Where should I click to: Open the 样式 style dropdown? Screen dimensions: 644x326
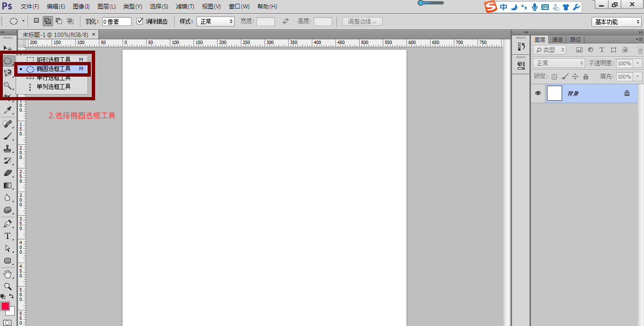(x=215, y=21)
